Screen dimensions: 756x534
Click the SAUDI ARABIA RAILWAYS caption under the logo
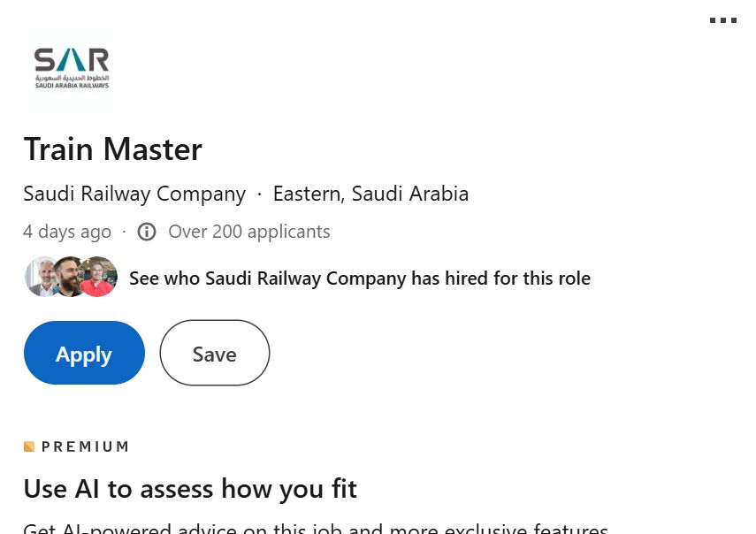[72, 86]
